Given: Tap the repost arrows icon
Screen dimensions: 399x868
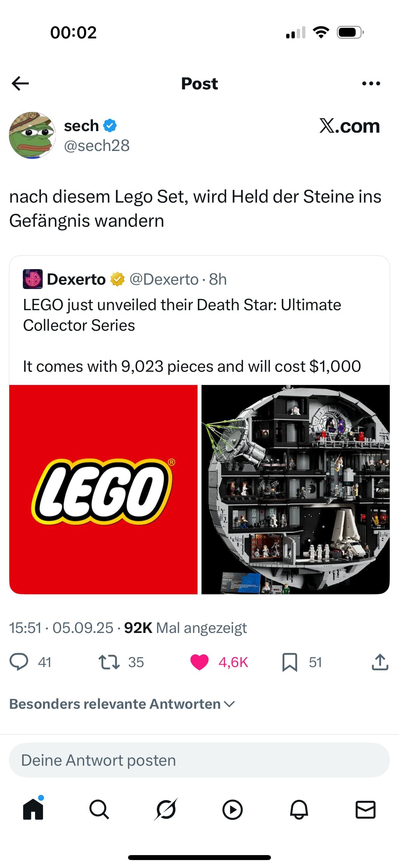Looking at the screenshot, I should click(109, 662).
